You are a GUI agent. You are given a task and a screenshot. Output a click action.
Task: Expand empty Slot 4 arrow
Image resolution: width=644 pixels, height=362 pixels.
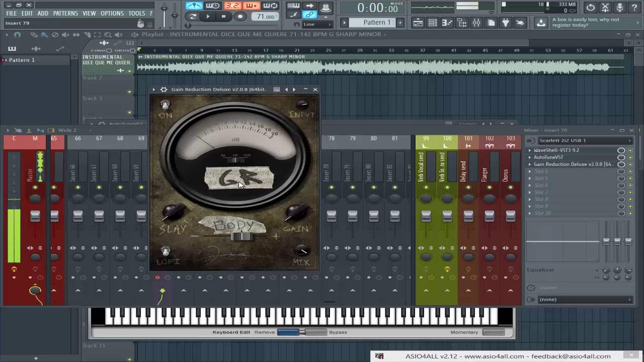click(529, 171)
